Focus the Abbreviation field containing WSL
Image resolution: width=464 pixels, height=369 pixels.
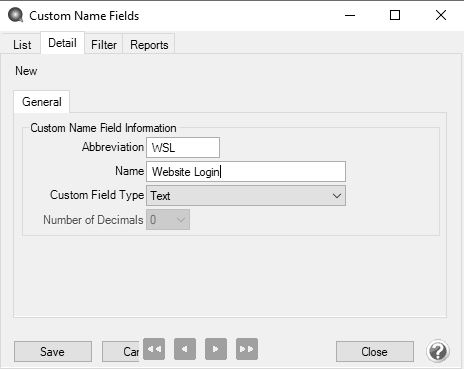coord(183,147)
